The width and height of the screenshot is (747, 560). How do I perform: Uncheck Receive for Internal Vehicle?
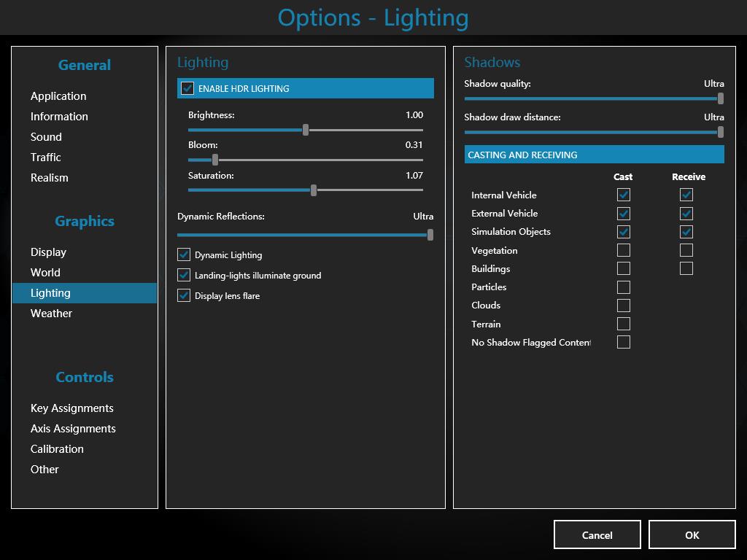[686, 195]
